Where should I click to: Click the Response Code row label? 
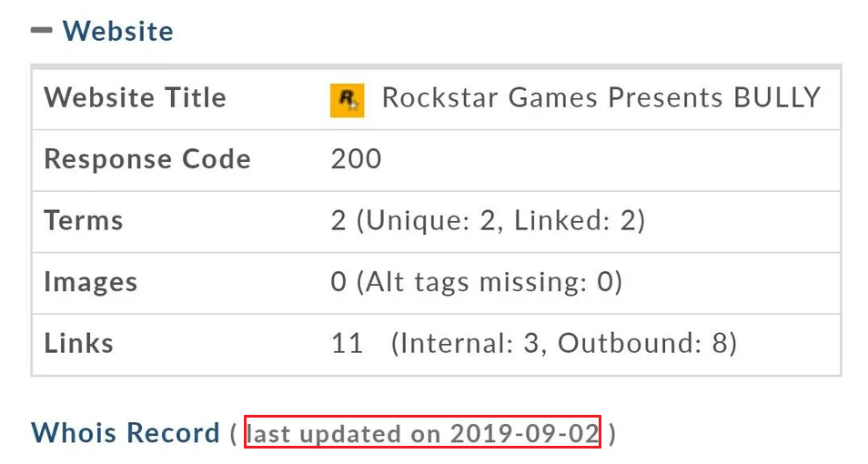tap(146, 159)
